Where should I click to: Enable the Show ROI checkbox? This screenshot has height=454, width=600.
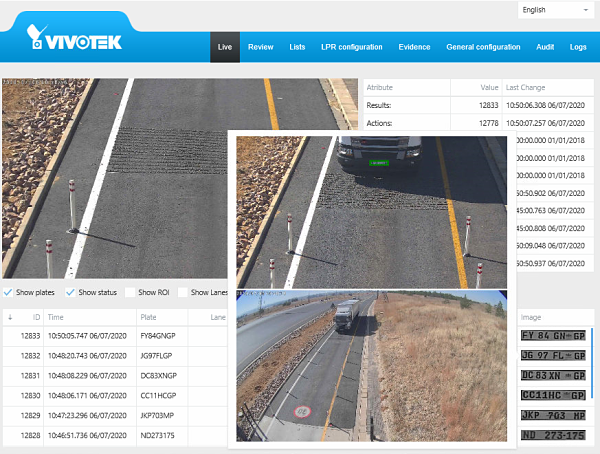tap(130, 292)
